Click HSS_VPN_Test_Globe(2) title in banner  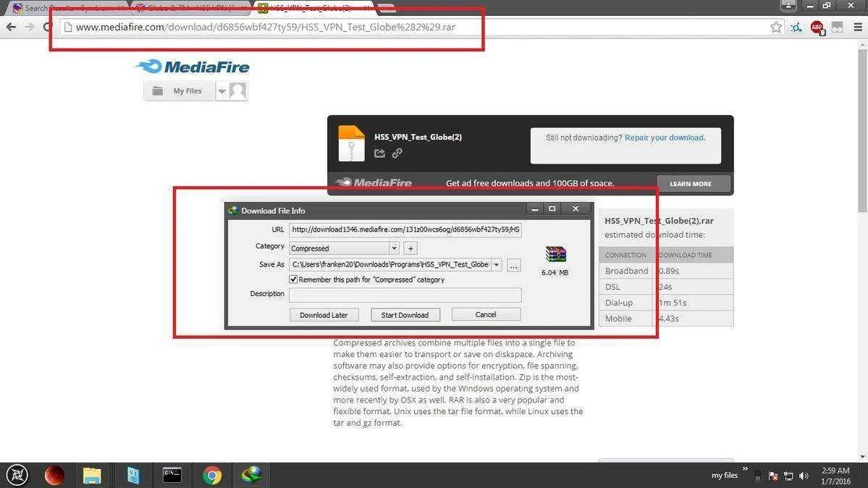click(x=418, y=137)
